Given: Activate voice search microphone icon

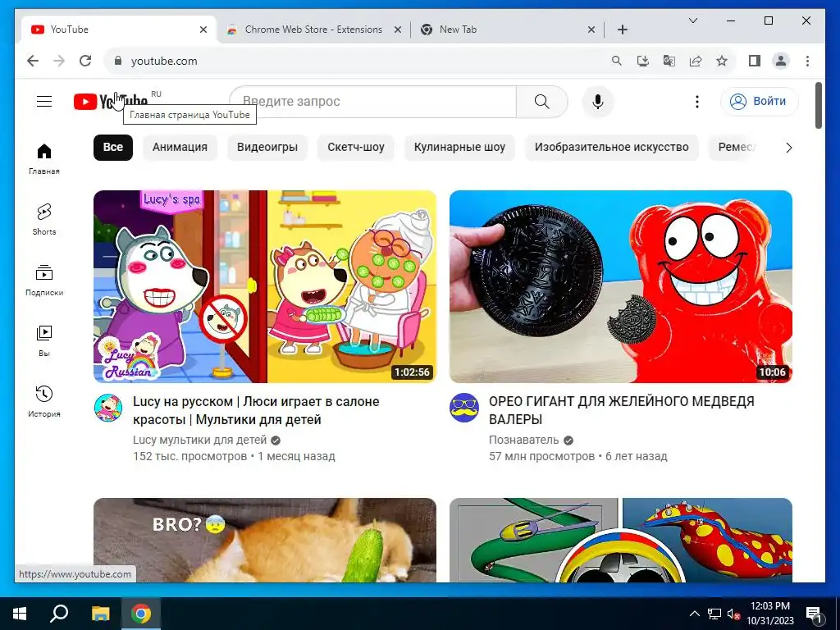Looking at the screenshot, I should (598, 101).
